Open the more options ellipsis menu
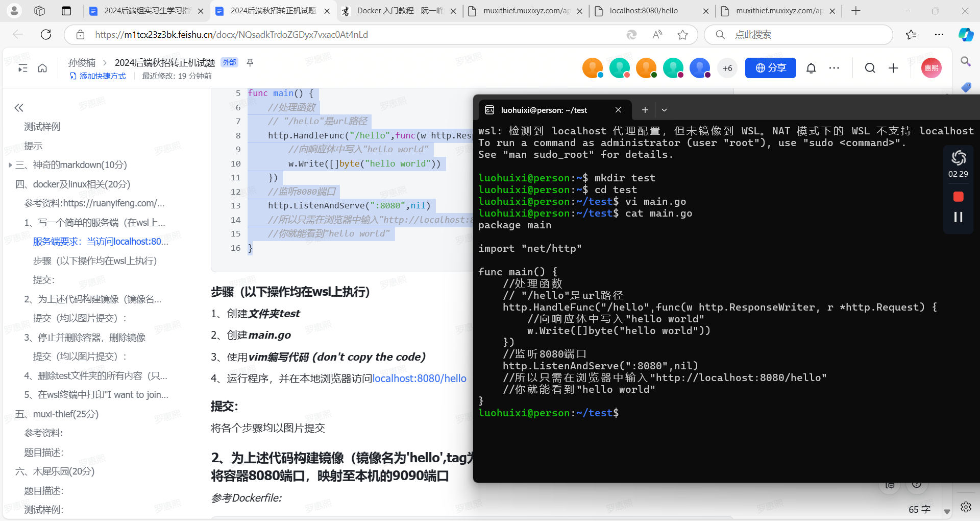The height and width of the screenshot is (521, 980). pyautogui.click(x=835, y=68)
